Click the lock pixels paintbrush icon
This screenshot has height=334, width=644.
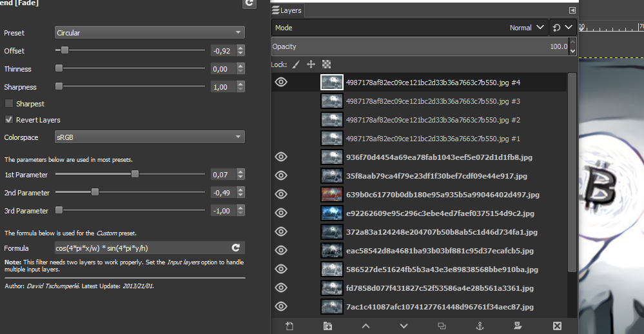296,64
